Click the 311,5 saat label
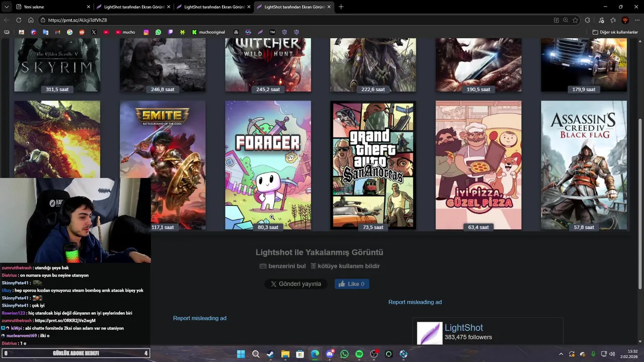 click(x=57, y=89)
